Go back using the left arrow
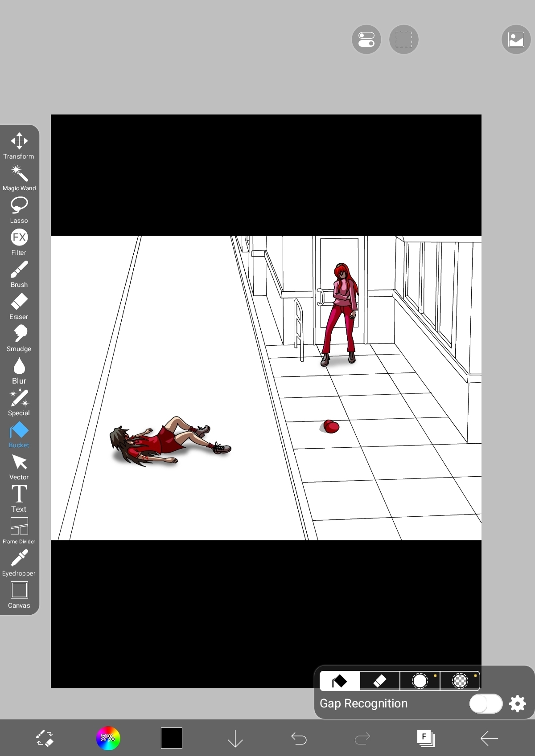This screenshot has height=756, width=535. coord(489,738)
